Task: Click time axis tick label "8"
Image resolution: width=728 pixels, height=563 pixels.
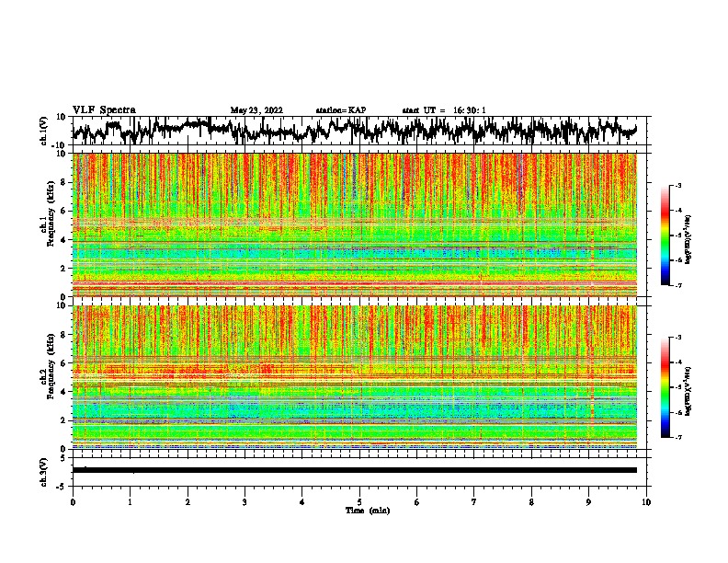Action: point(531,502)
